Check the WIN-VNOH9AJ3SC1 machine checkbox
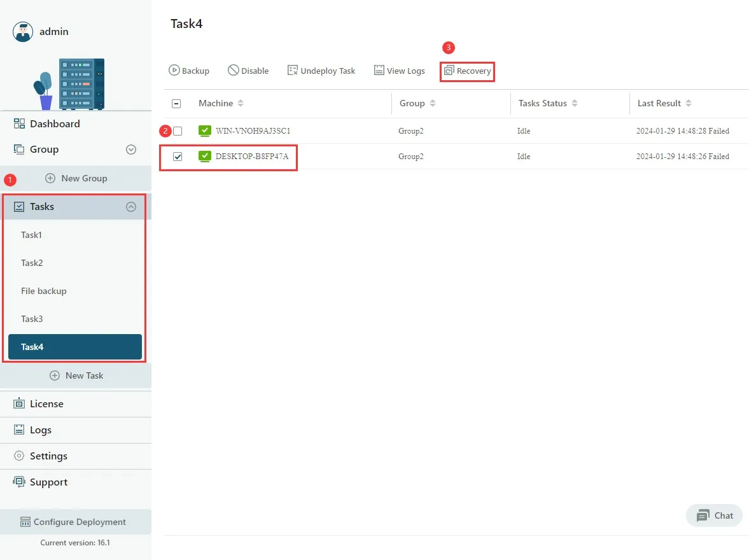Screen dimensions: 756x560 tap(178, 131)
